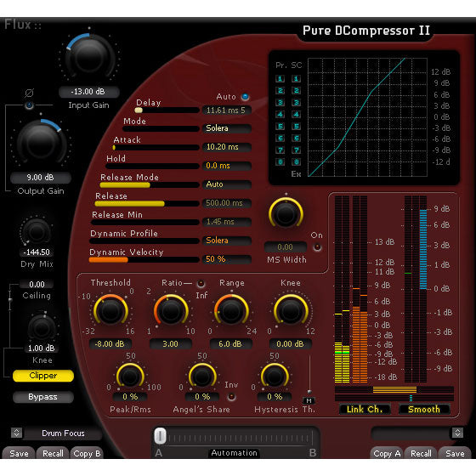This screenshot has width=476, height=476.
Task: Click the Attack value 10.20 ms
Action: pyautogui.click(x=227, y=147)
